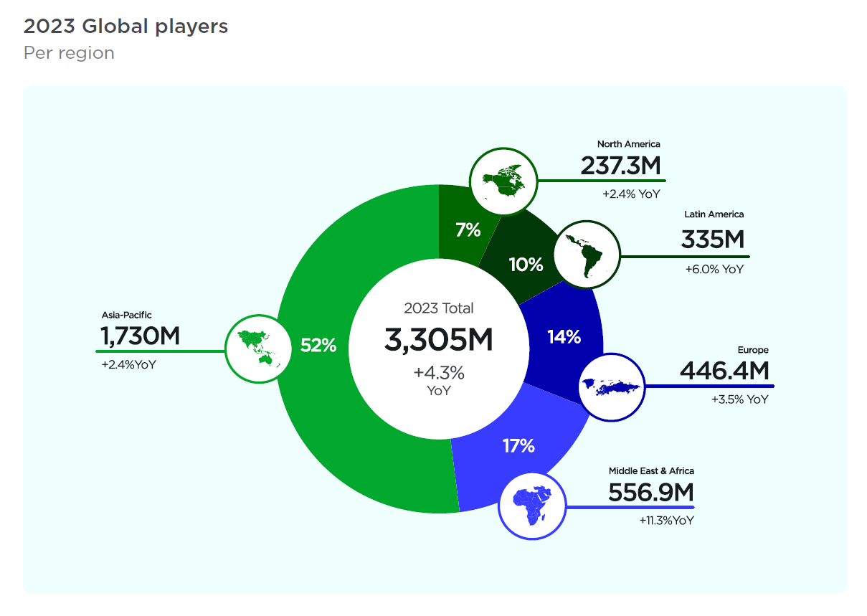The height and width of the screenshot is (616, 867).
Task: Click the 3,305M total figure
Action: (x=438, y=341)
